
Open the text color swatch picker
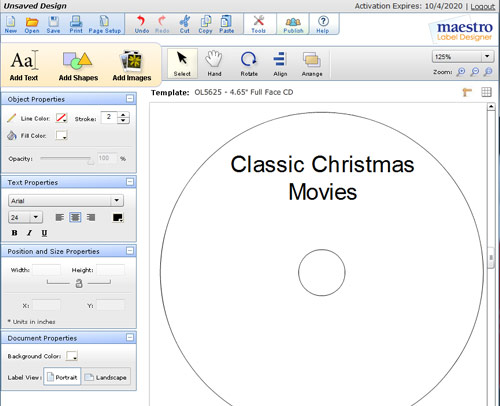(118, 218)
